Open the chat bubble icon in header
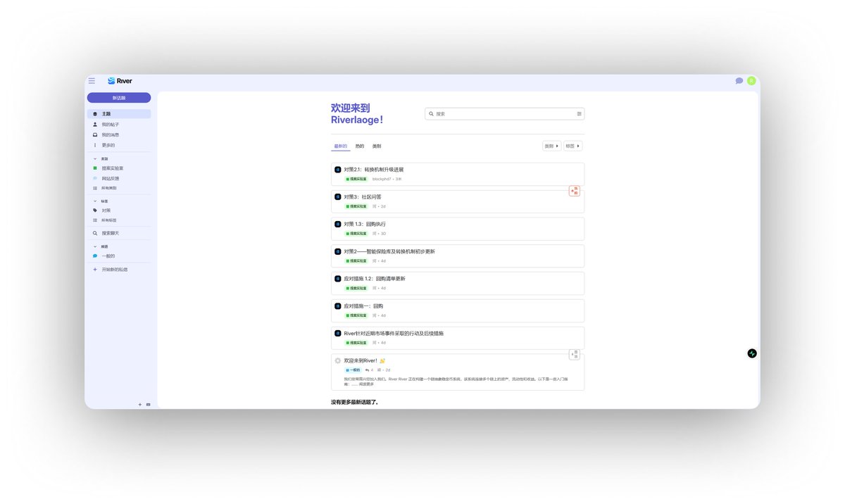The height and width of the screenshot is (504, 845). point(739,81)
